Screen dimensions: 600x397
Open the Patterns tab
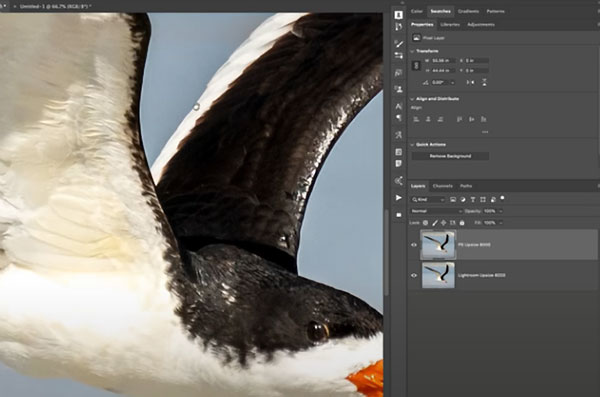(x=496, y=11)
